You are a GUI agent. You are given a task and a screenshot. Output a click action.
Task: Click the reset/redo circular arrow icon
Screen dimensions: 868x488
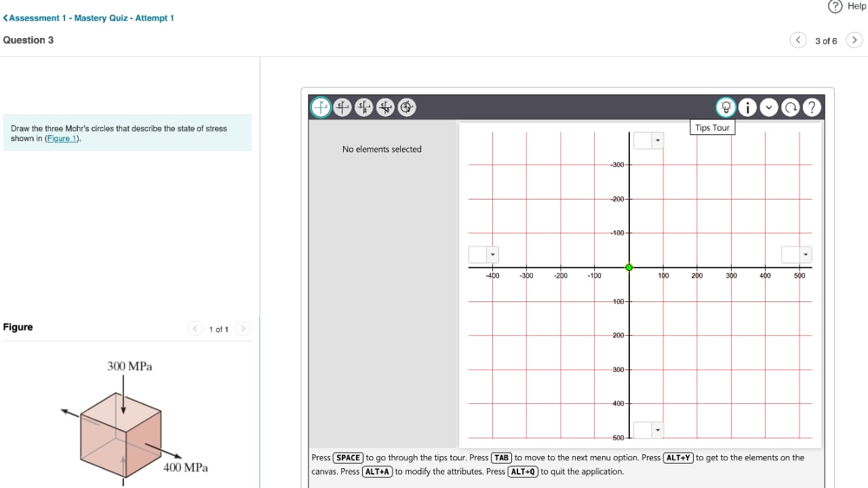[791, 107]
